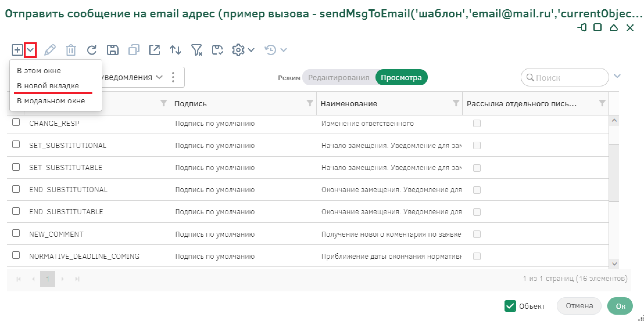The height and width of the screenshot is (321, 644).
Task: Go to previous page pager arrow
Action: point(33,279)
